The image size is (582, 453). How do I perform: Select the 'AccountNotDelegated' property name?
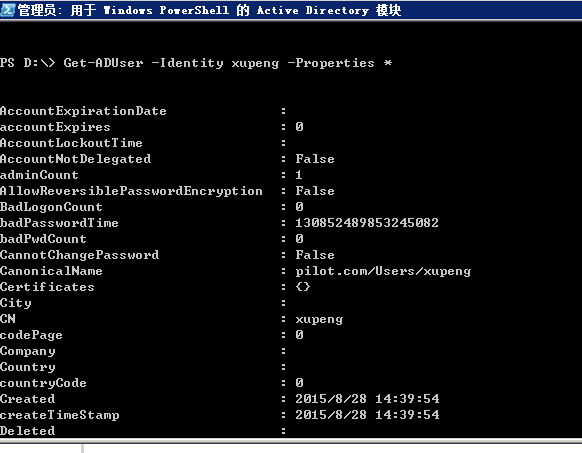(x=75, y=159)
